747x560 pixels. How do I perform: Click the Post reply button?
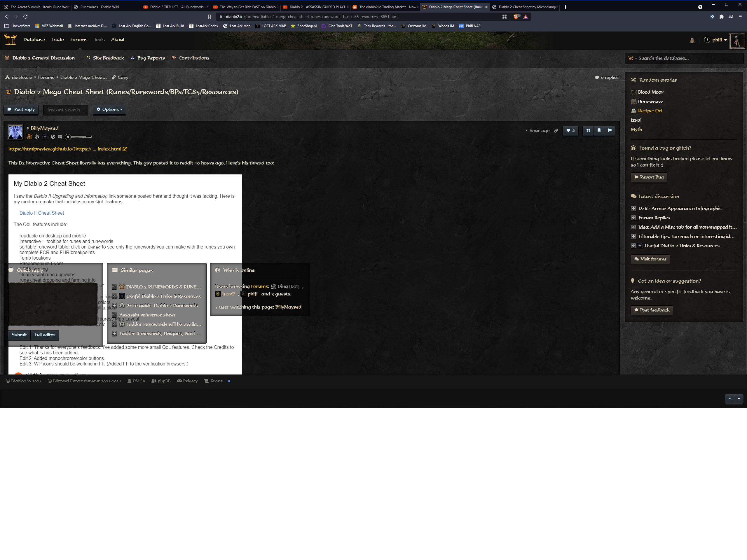pyautogui.click(x=21, y=109)
